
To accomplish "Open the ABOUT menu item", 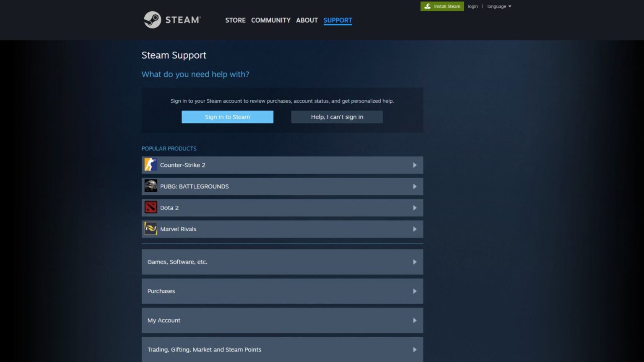I will point(306,20).
